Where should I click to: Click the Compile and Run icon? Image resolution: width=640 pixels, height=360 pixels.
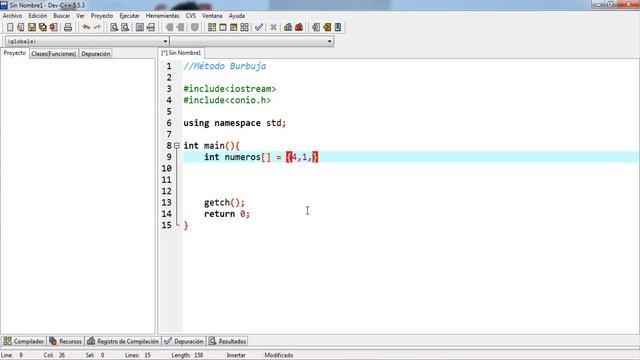point(233,27)
